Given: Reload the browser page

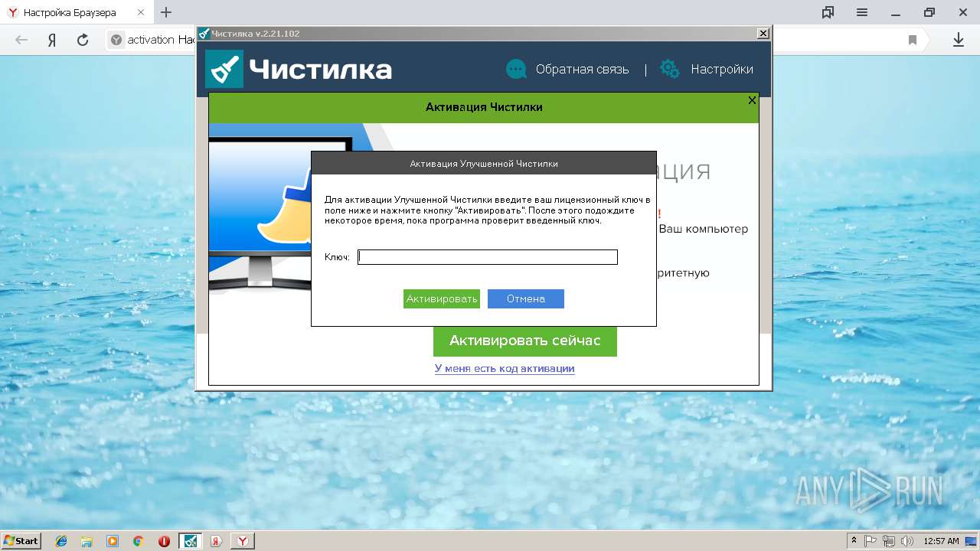Looking at the screenshot, I should point(83,40).
